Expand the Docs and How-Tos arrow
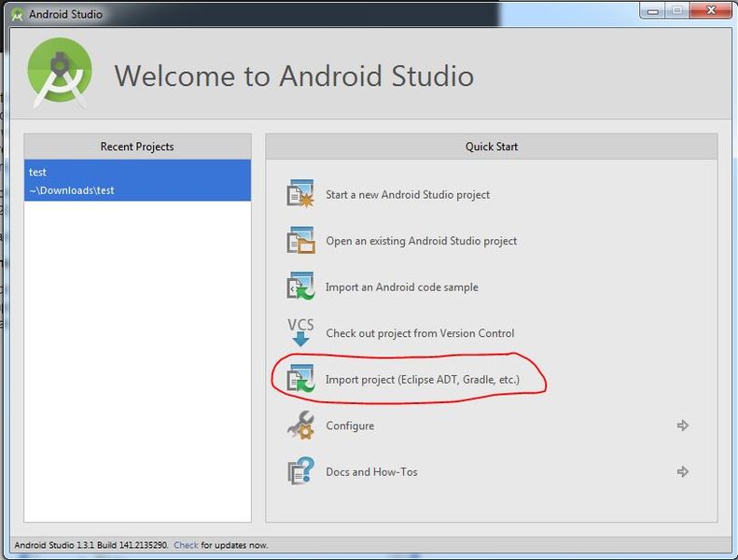 tap(682, 471)
